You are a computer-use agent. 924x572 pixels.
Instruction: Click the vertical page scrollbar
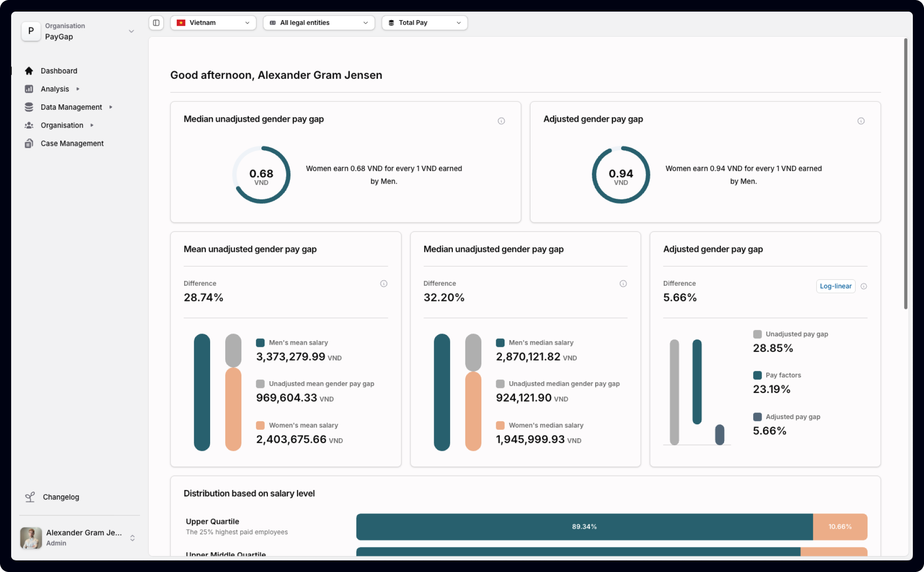905,174
